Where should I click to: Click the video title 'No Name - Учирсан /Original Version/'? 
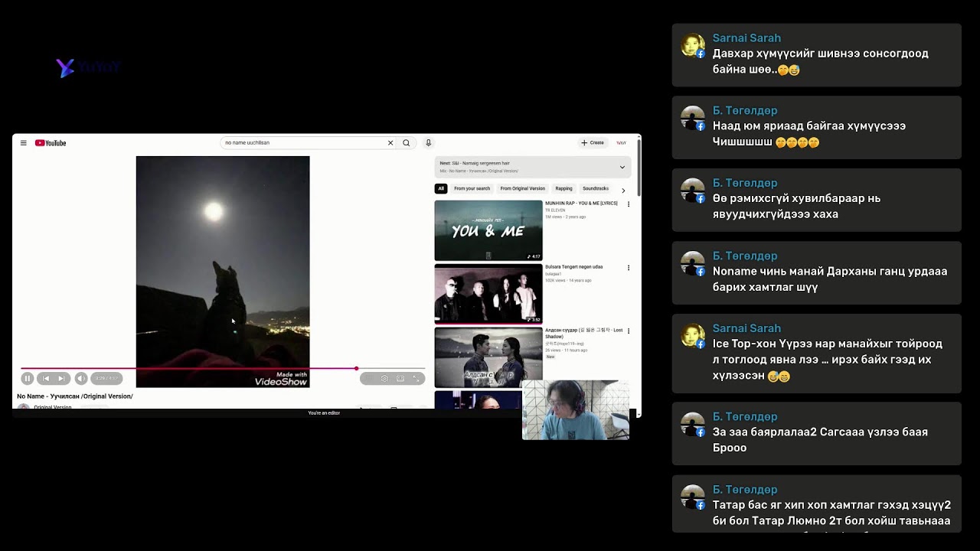coord(75,396)
